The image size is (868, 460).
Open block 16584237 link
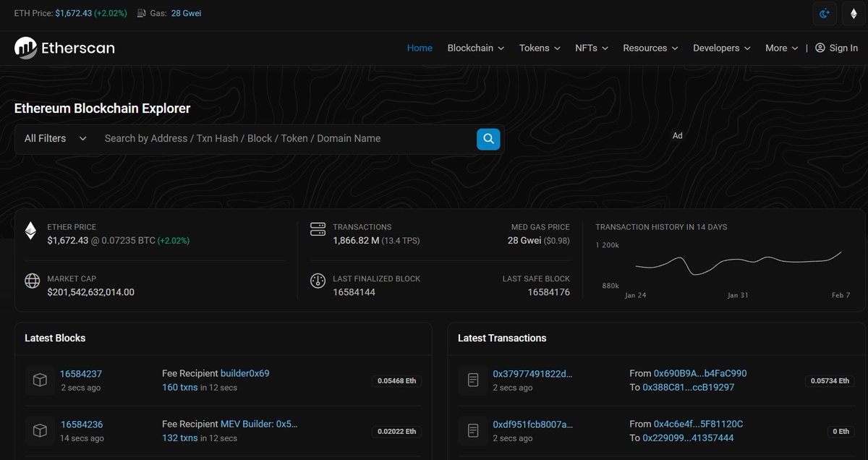(81, 374)
